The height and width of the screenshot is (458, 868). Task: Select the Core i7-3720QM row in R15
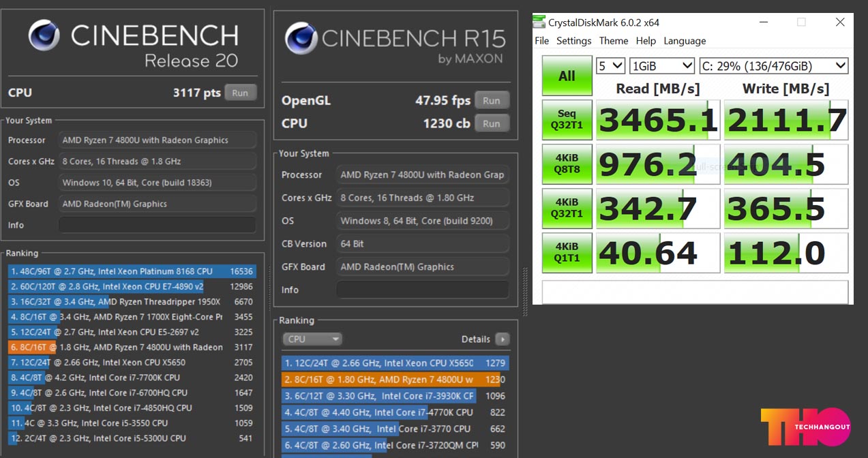[395, 445]
